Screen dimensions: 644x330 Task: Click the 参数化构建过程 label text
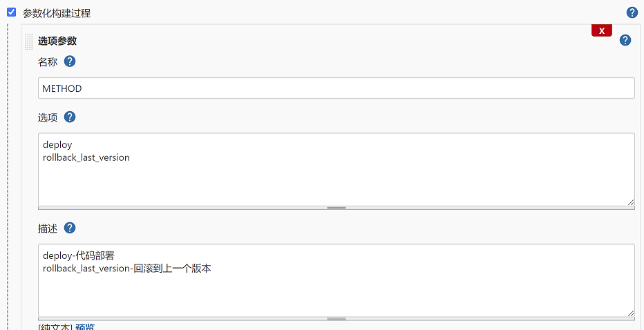[x=57, y=13]
